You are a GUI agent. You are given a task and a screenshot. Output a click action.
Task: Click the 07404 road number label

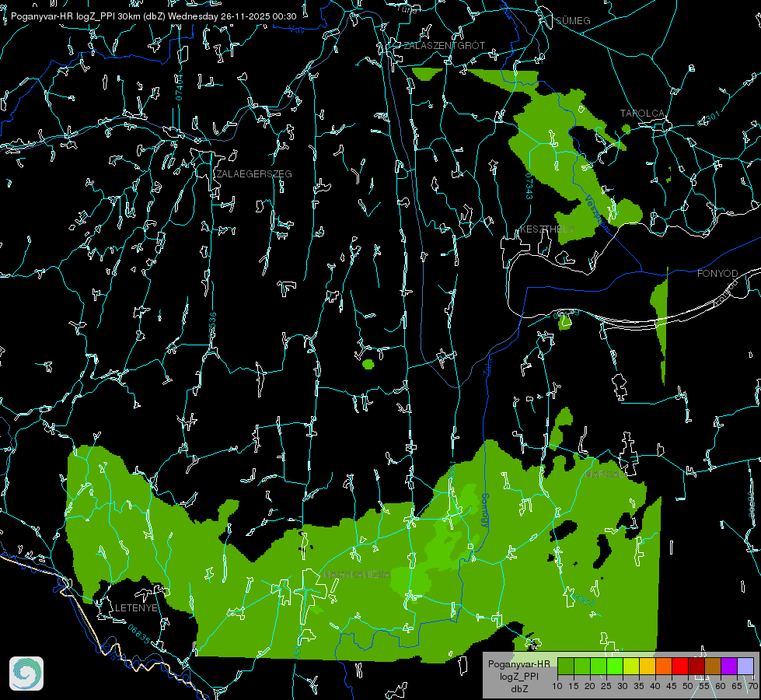179,87
